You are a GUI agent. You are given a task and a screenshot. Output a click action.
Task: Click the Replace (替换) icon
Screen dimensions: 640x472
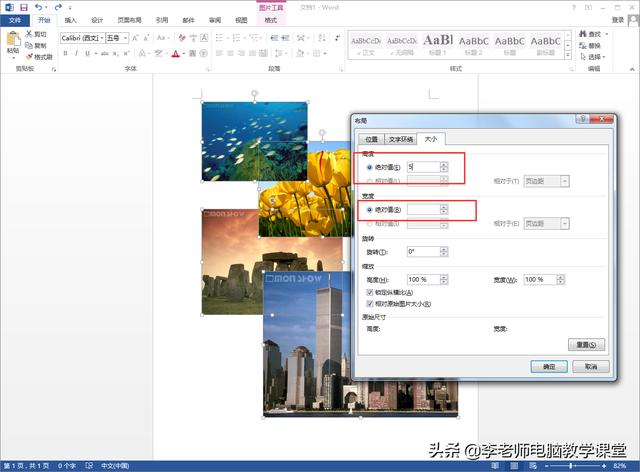point(583,46)
